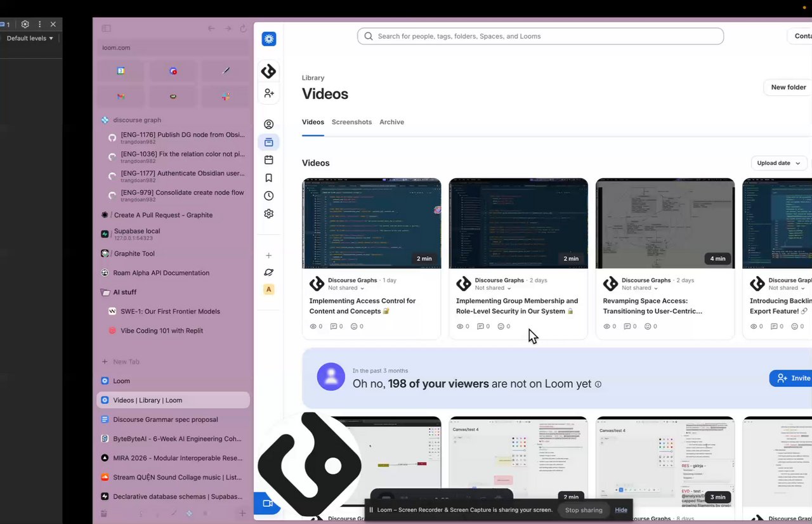
Task: Open the DevTools three-dot menu
Action: (39, 24)
